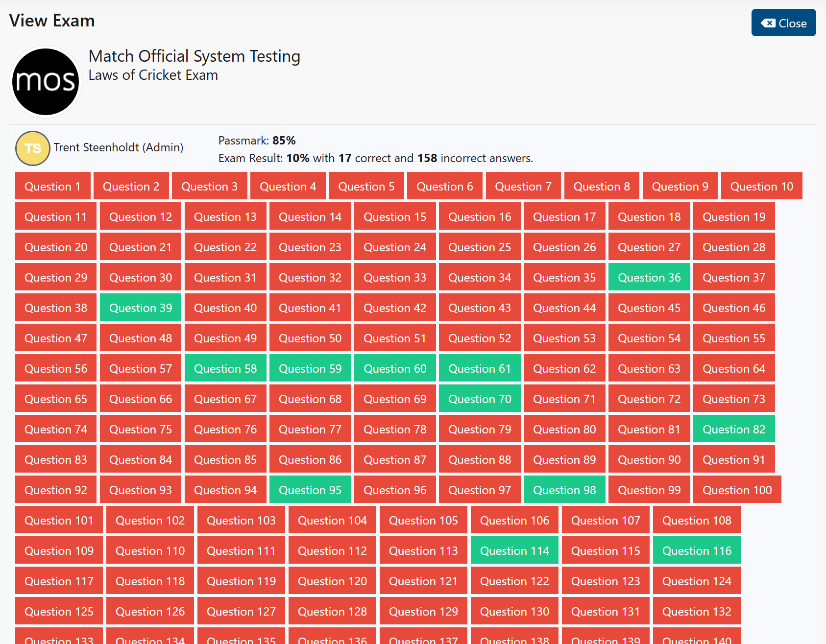The width and height of the screenshot is (826, 644).
Task: Click the green Question 114 tile
Action: (514, 550)
